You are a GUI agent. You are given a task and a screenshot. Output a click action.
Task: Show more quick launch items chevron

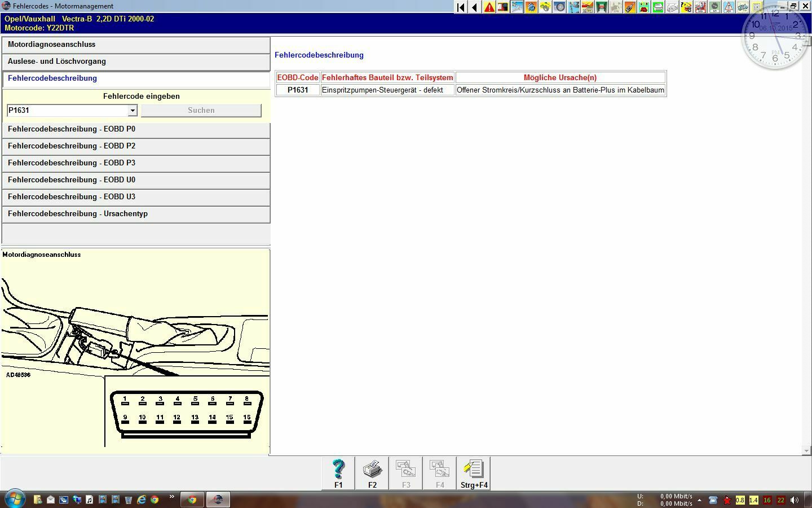[171, 497]
